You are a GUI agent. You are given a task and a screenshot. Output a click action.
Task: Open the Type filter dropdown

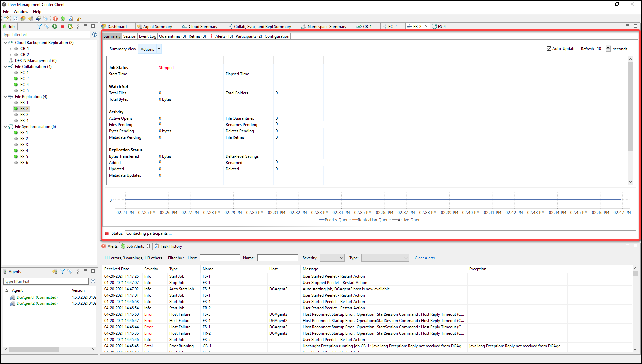385,258
